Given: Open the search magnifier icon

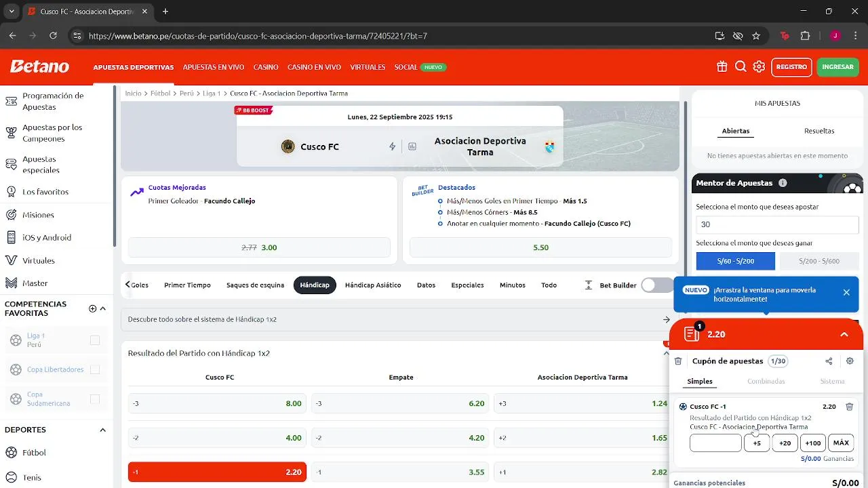Looking at the screenshot, I should click(741, 66).
